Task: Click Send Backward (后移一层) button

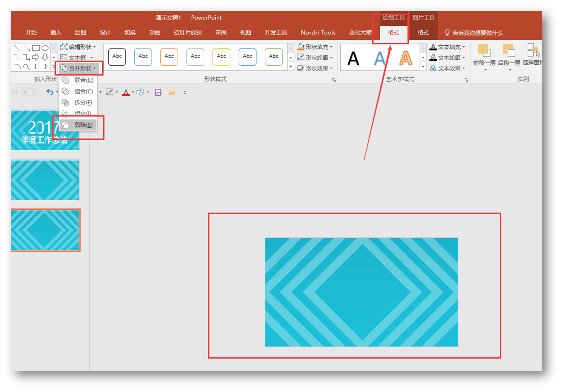Action: pyautogui.click(x=509, y=57)
